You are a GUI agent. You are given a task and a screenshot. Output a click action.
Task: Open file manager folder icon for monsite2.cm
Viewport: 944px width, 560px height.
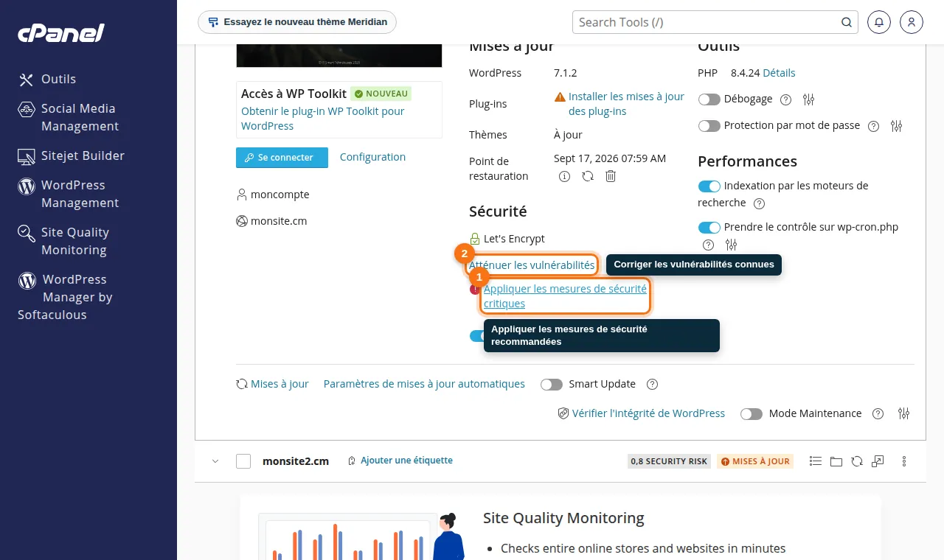pyautogui.click(x=836, y=461)
